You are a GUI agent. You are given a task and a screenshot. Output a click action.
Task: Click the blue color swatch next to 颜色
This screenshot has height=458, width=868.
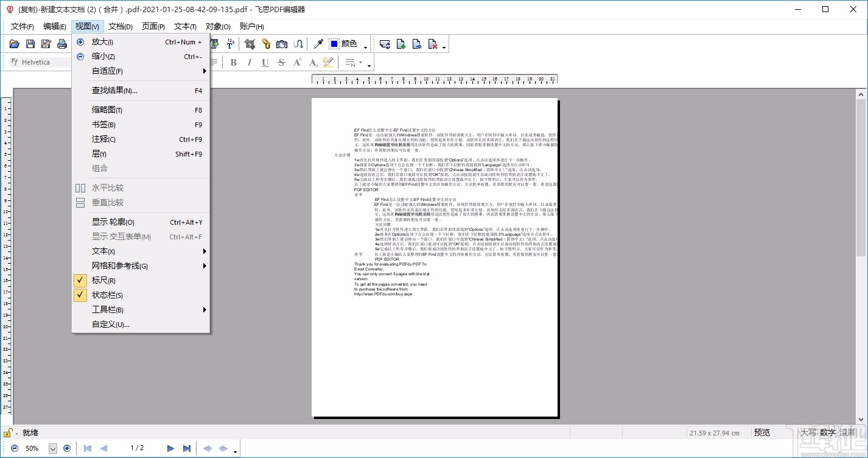pos(334,44)
